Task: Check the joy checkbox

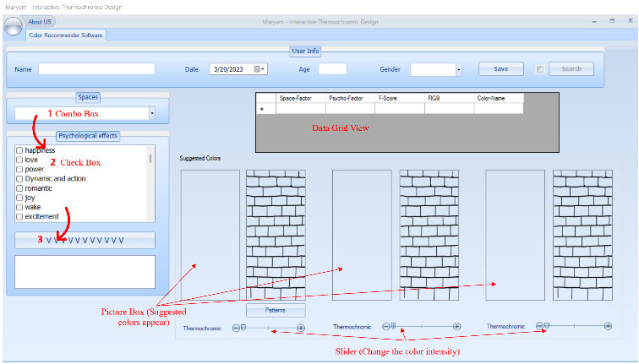Action: (x=19, y=198)
